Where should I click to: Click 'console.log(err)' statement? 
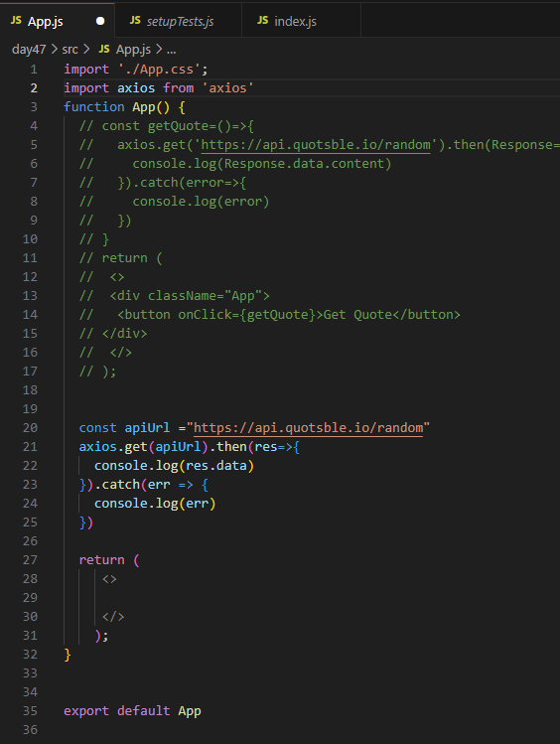click(x=155, y=504)
